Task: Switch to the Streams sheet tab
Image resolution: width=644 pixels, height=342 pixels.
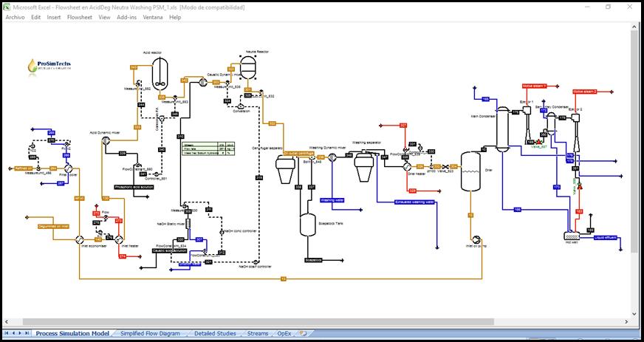Action: pos(257,334)
